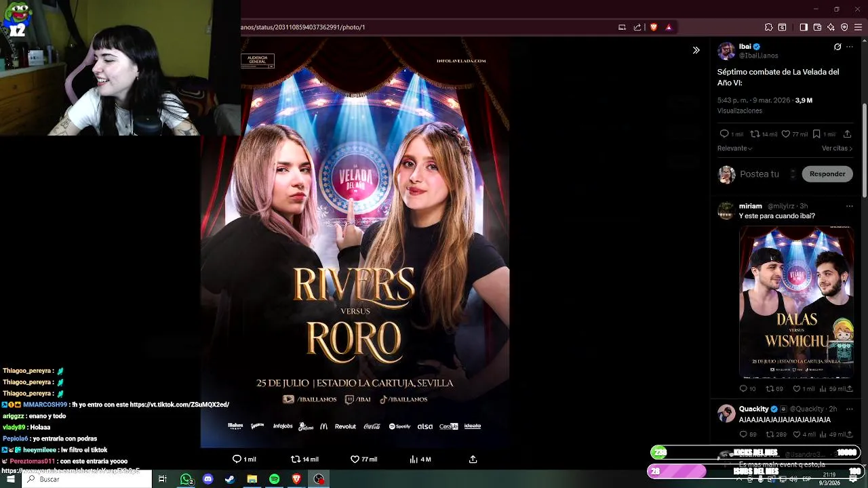Click the views chart icon showing 4 M

click(x=414, y=459)
